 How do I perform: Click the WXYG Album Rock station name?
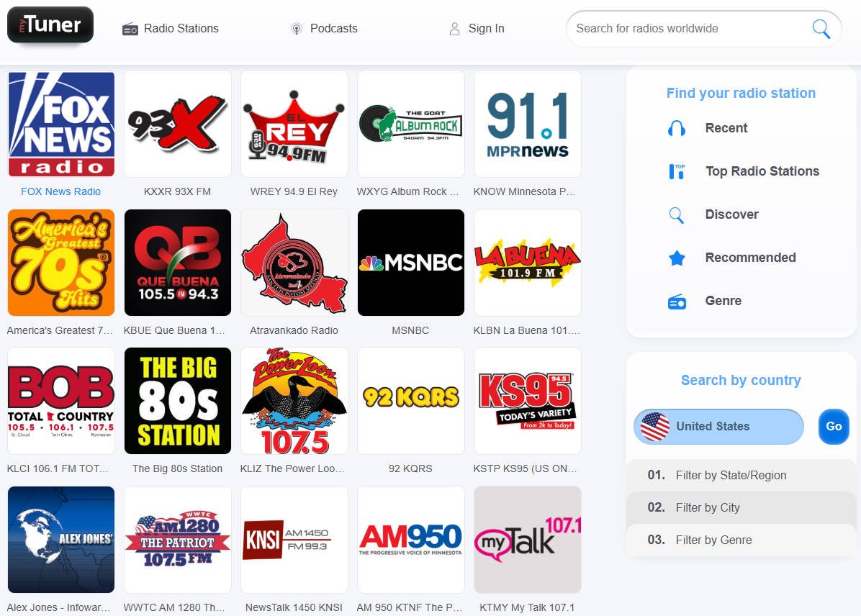coord(407,191)
